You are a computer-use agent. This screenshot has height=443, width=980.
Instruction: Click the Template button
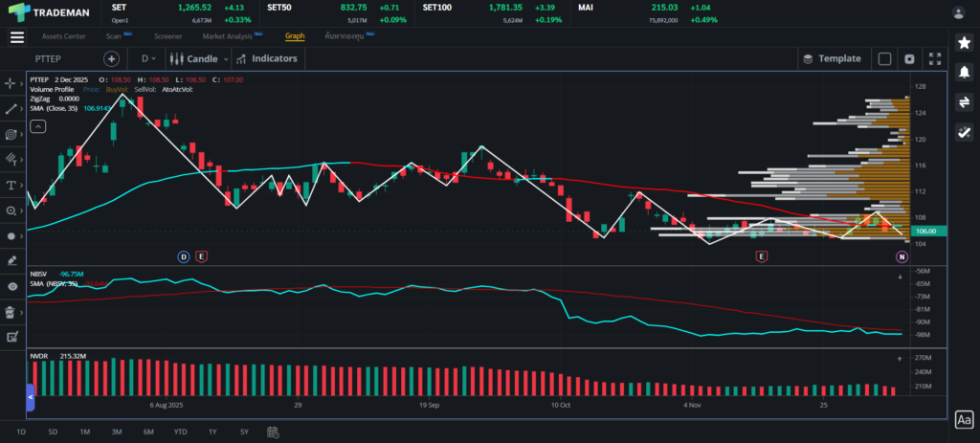[832, 58]
